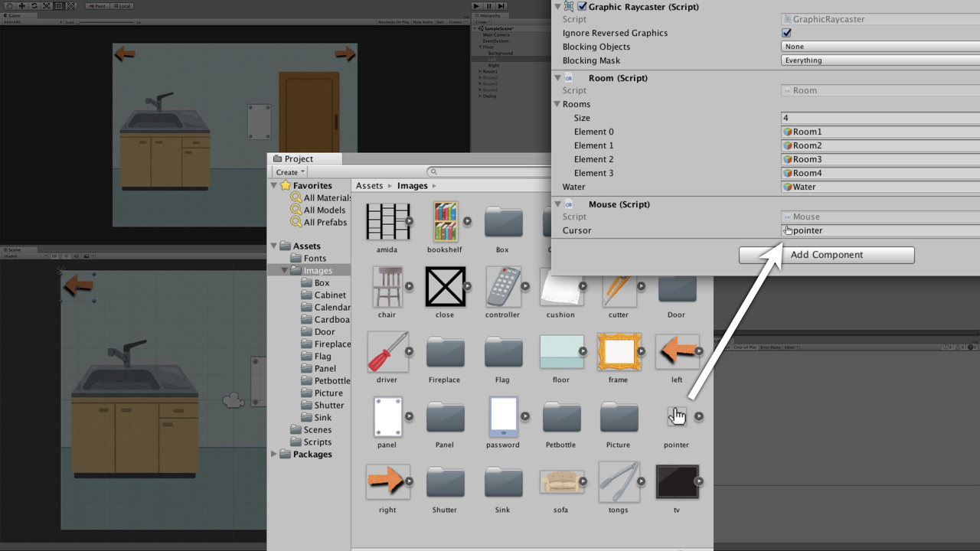Select the driver screwdriver asset icon
The height and width of the screenshot is (551, 980).
coord(387,352)
